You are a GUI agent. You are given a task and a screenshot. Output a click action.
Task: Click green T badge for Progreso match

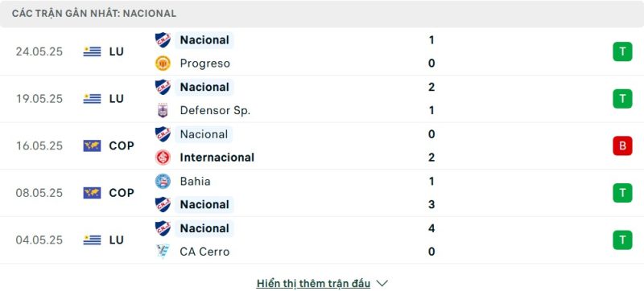pos(622,51)
